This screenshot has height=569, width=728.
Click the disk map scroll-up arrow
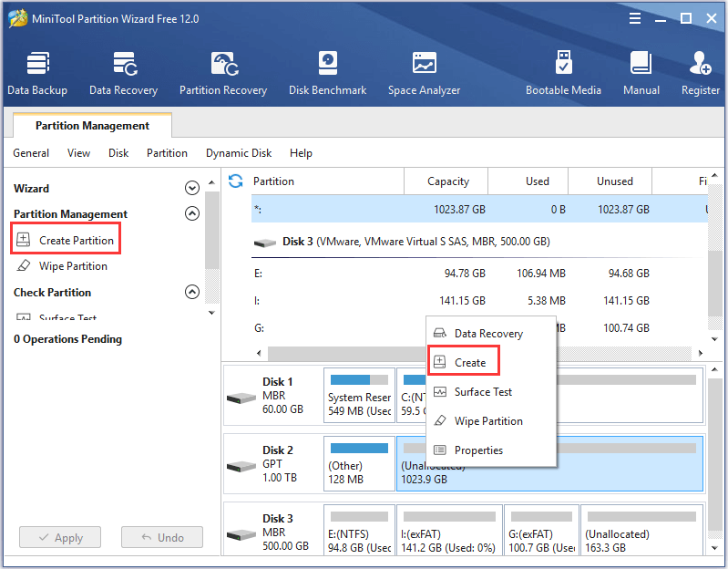[715, 369]
